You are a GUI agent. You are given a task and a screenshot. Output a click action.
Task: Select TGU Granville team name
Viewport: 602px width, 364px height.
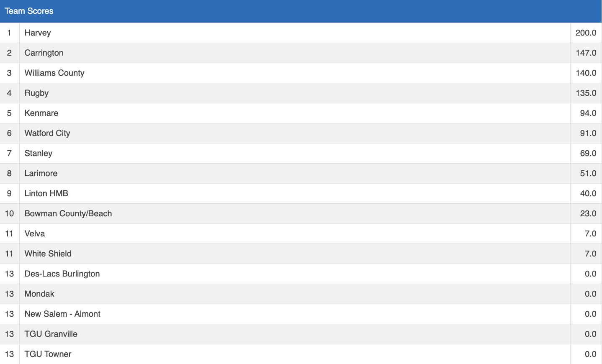click(x=51, y=334)
